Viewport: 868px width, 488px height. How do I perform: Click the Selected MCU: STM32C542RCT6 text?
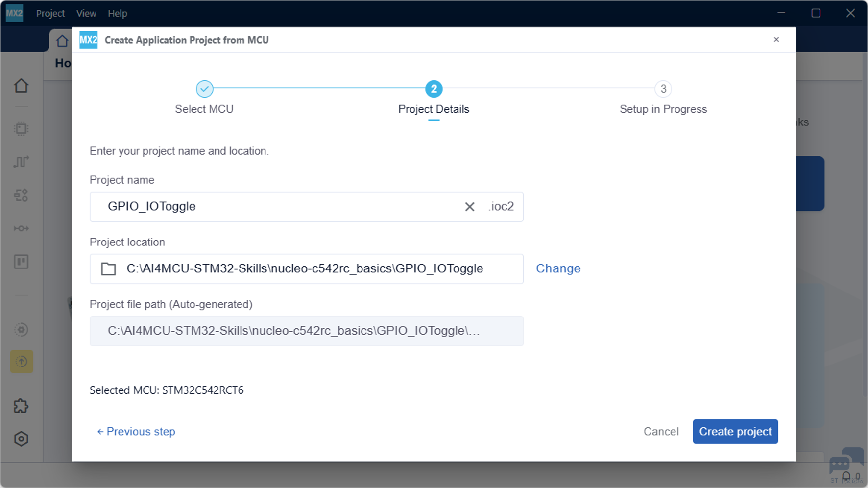167,390
